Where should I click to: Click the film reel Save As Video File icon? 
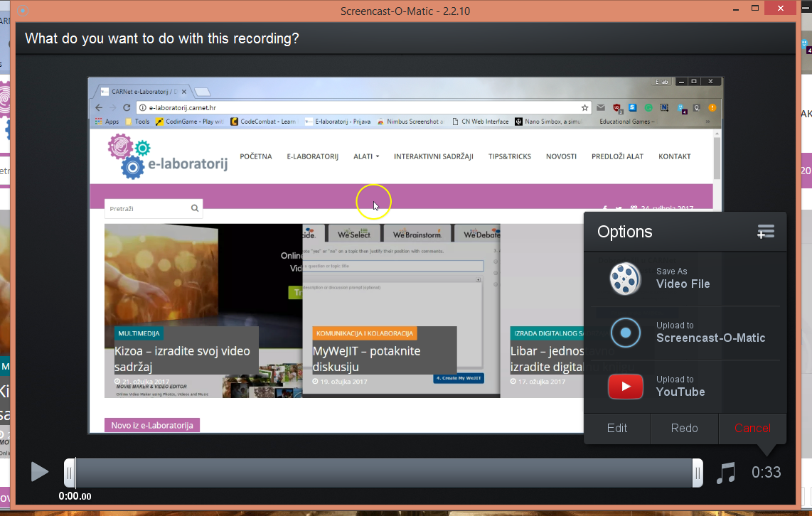pos(625,279)
